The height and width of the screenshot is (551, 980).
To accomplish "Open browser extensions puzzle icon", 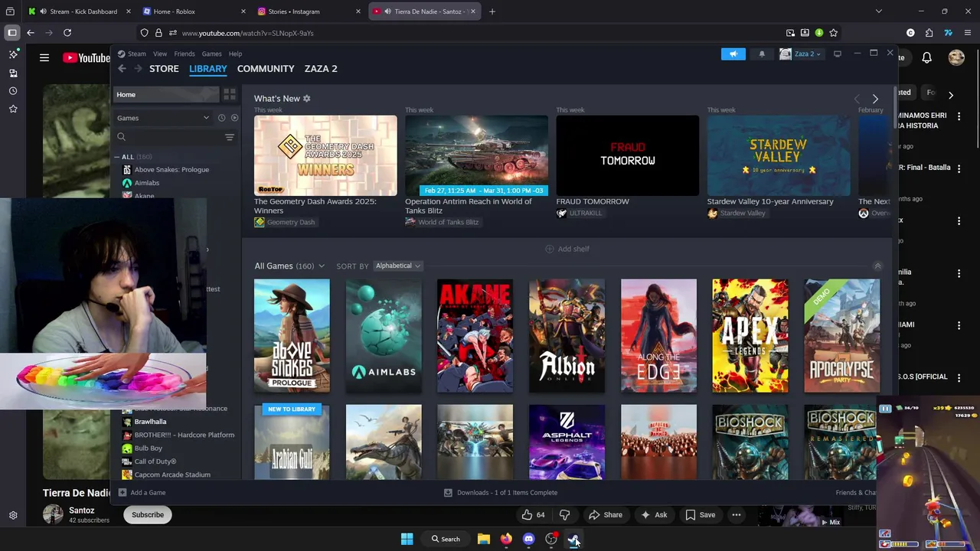I will click(929, 33).
